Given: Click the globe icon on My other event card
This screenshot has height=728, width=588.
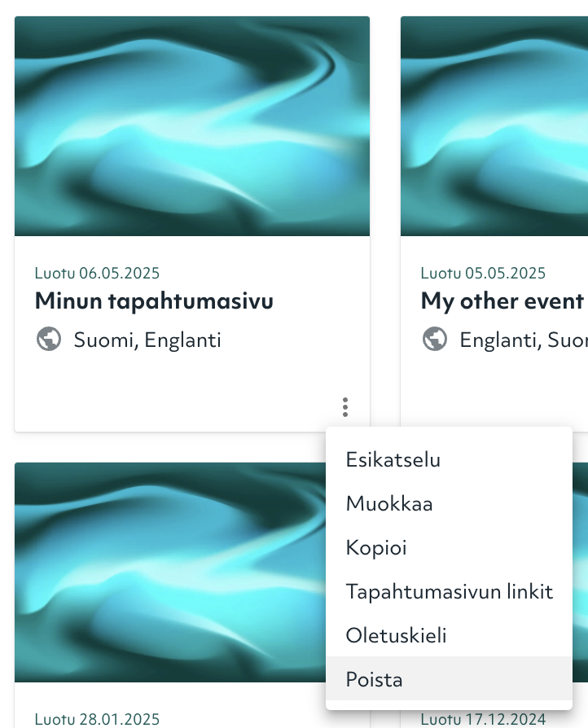Looking at the screenshot, I should 435,339.
